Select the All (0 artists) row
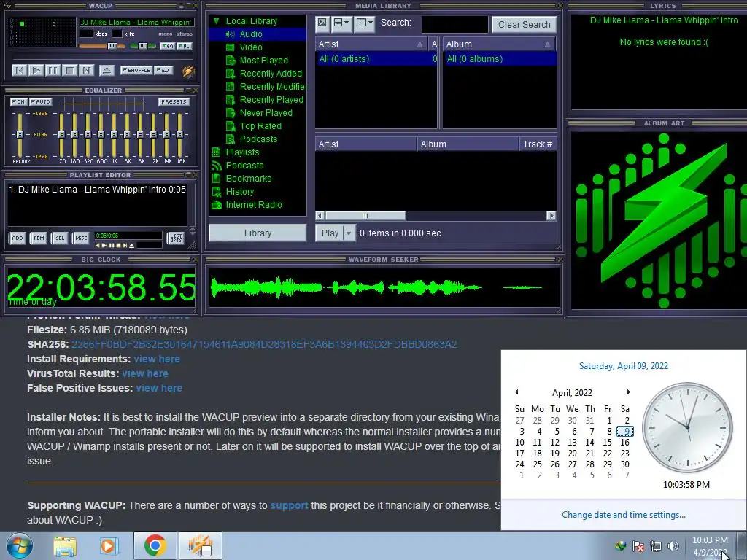Viewport: 747px width, 560px height. pyautogui.click(x=376, y=59)
